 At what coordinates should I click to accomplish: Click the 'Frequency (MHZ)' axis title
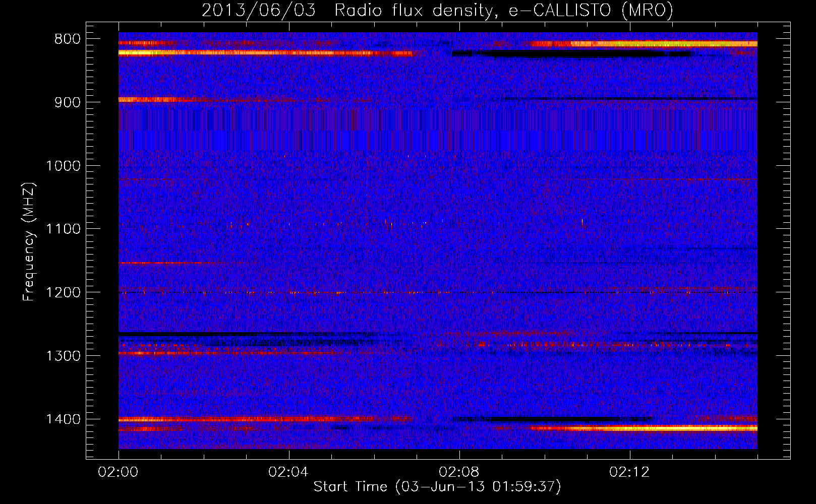29,241
